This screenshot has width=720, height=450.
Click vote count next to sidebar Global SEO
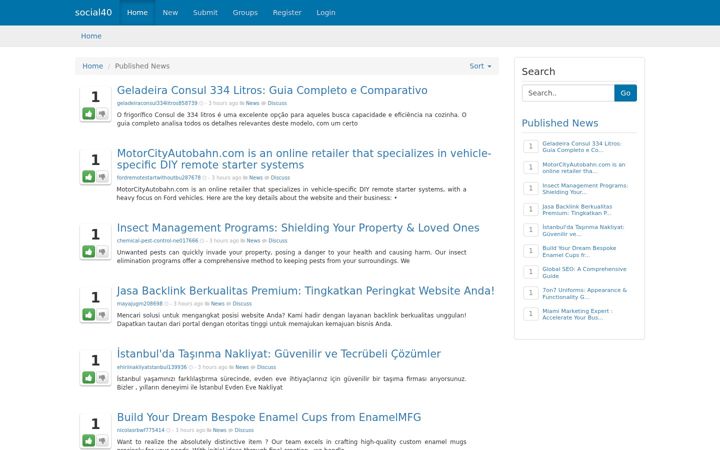click(531, 272)
